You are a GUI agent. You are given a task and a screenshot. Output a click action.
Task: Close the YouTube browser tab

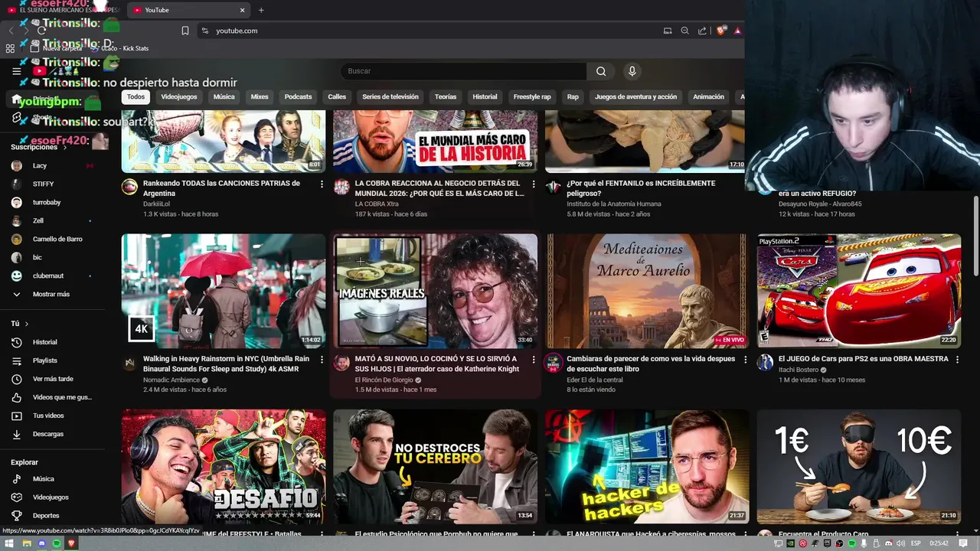[243, 10]
